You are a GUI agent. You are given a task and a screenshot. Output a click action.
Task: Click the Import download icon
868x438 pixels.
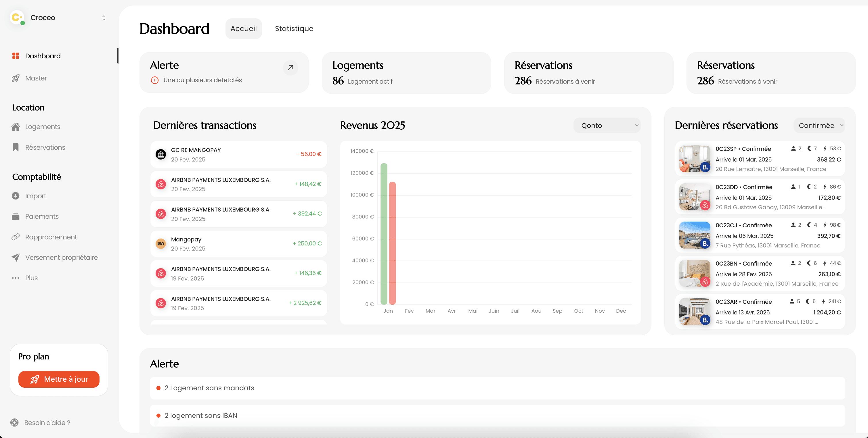(x=16, y=196)
